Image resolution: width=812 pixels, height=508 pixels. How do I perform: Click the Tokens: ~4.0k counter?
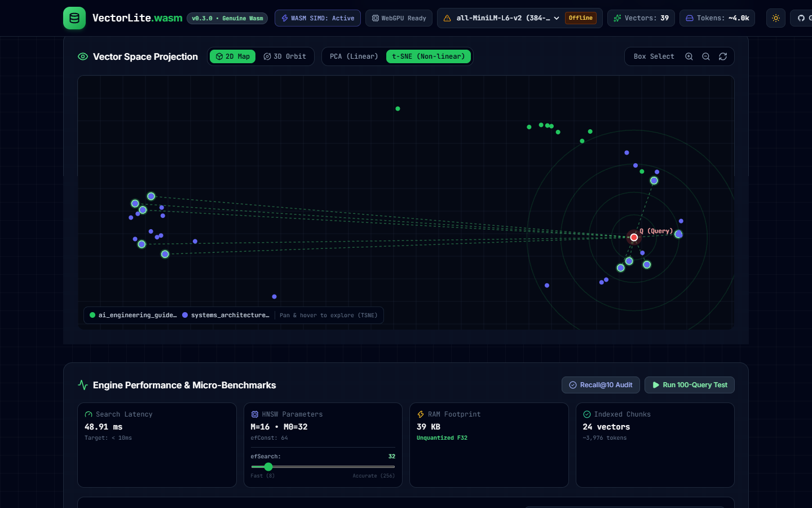point(717,18)
